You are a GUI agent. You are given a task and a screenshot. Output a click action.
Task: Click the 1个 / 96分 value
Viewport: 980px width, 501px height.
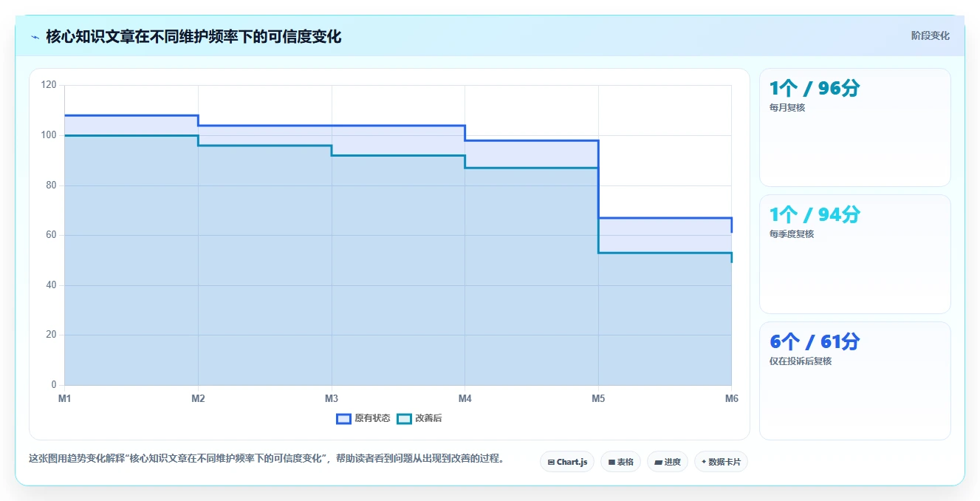[x=815, y=89]
